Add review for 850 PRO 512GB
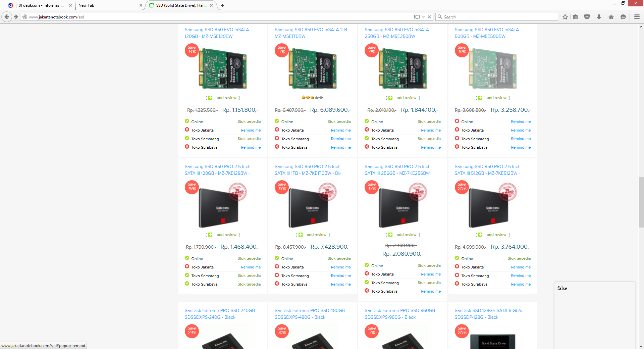Viewport: 644px width, 349px height. click(493, 235)
